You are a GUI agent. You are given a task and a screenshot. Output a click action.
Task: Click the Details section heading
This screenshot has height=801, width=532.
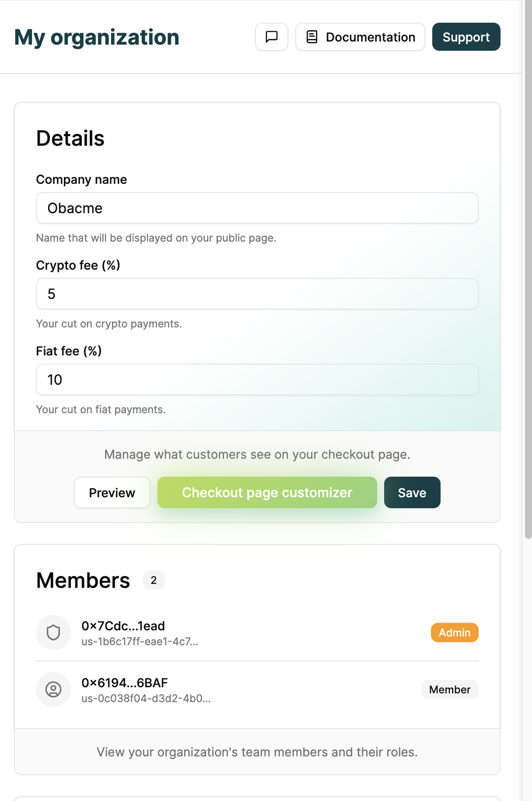pyautogui.click(x=70, y=138)
